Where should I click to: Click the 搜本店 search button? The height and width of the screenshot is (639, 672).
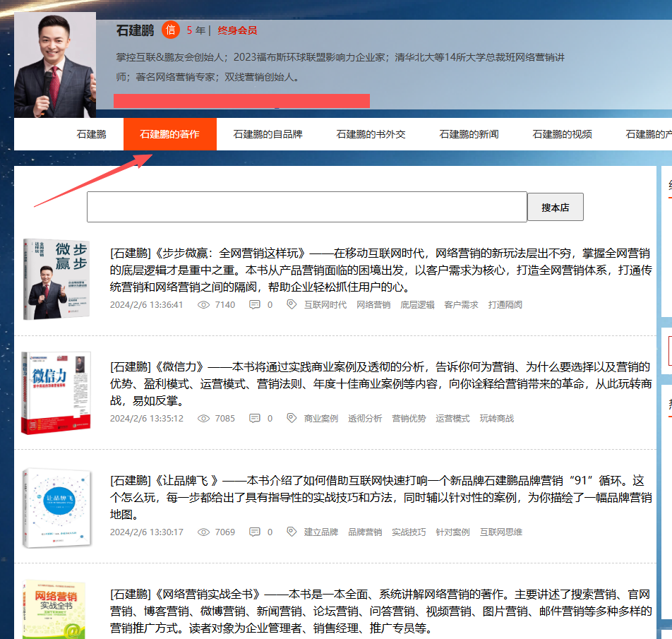556,207
